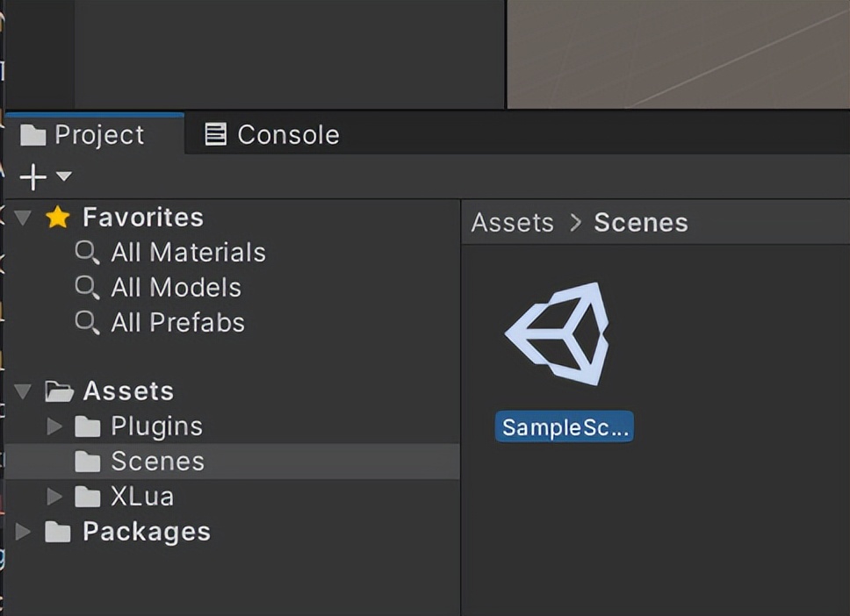The width and height of the screenshot is (850, 616).
Task: Expand the Packages folder arrow
Action: pyautogui.click(x=23, y=532)
